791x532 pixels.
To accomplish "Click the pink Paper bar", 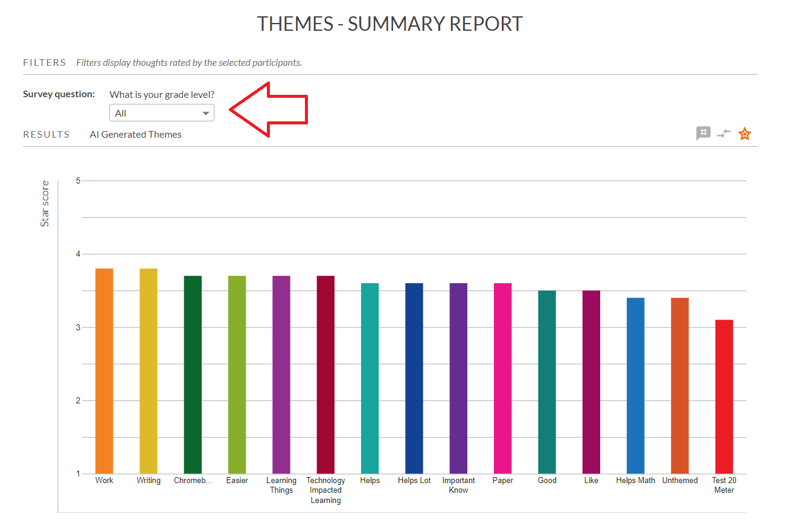I will click(503, 379).
